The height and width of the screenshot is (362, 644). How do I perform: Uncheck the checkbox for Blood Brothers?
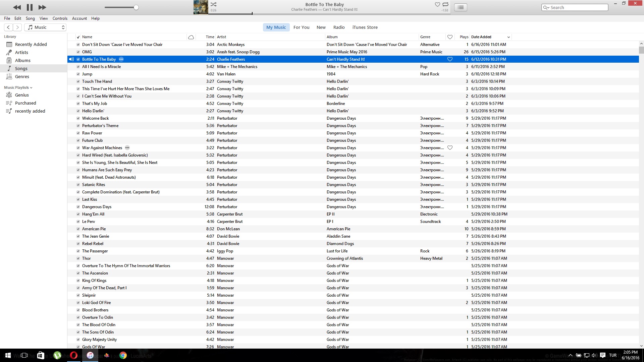pyautogui.click(x=78, y=310)
